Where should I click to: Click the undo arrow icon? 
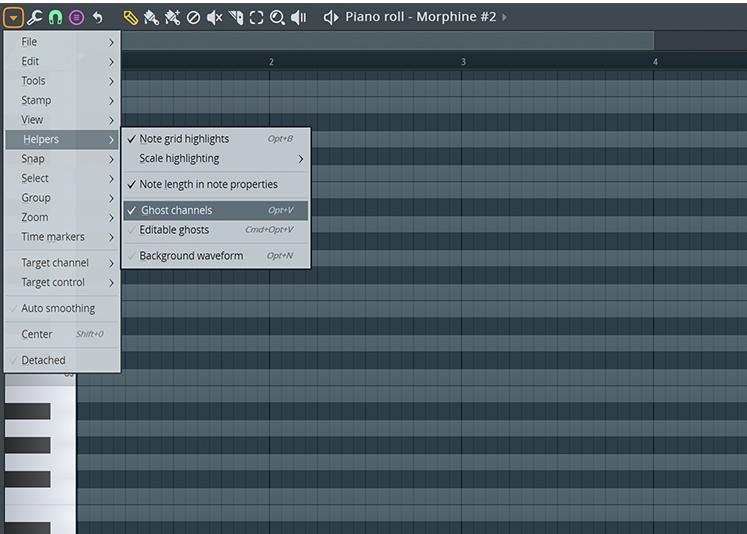(97, 17)
